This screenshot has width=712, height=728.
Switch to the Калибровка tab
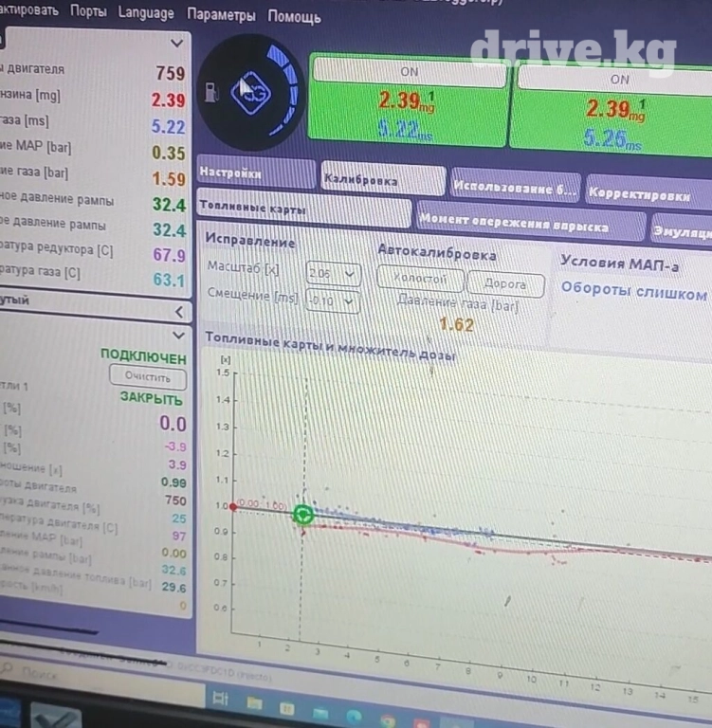pyautogui.click(x=381, y=179)
